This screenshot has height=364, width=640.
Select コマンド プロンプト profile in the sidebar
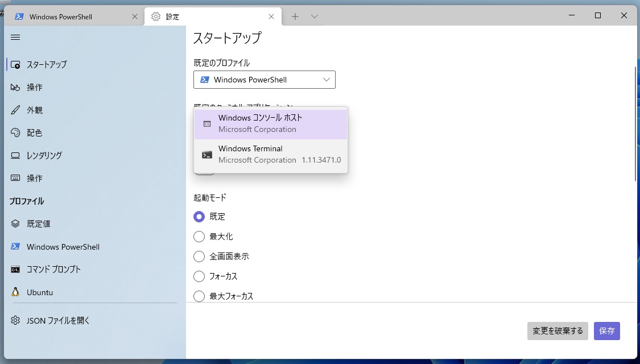click(x=94, y=270)
